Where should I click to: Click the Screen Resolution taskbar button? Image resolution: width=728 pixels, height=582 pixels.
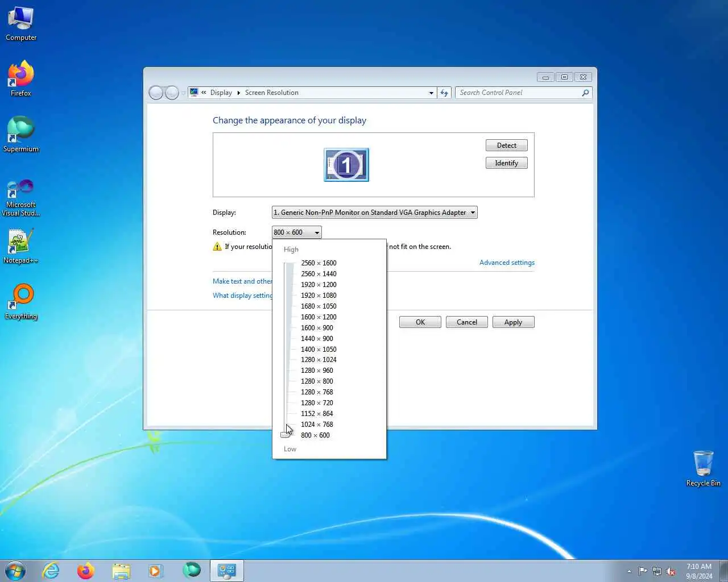pos(227,571)
